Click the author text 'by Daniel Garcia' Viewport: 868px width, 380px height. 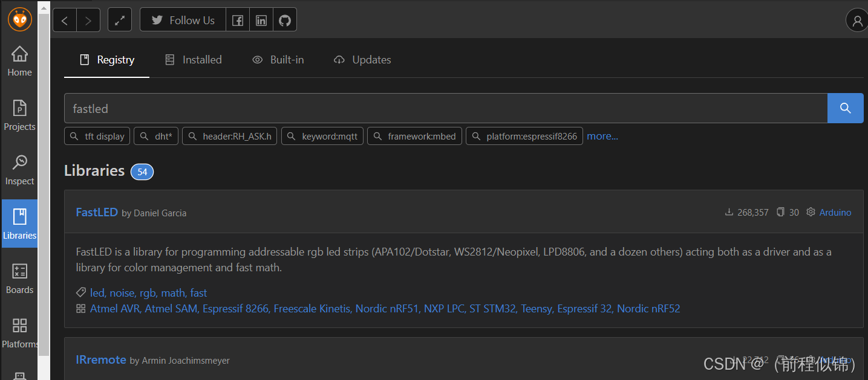click(154, 213)
